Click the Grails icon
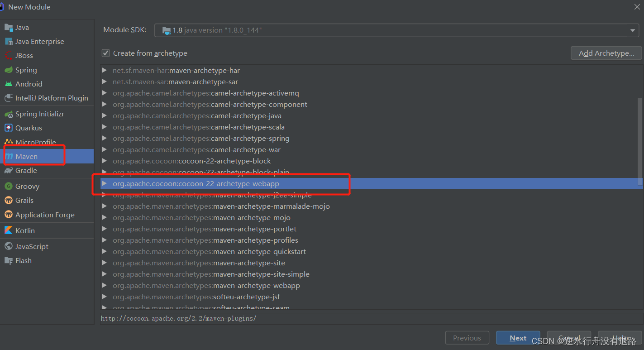644x350 pixels. pyautogui.click(x=9, y=200)
